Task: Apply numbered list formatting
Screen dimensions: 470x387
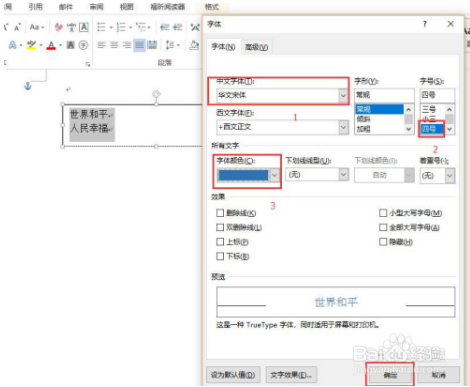Action: pos(121,27)
